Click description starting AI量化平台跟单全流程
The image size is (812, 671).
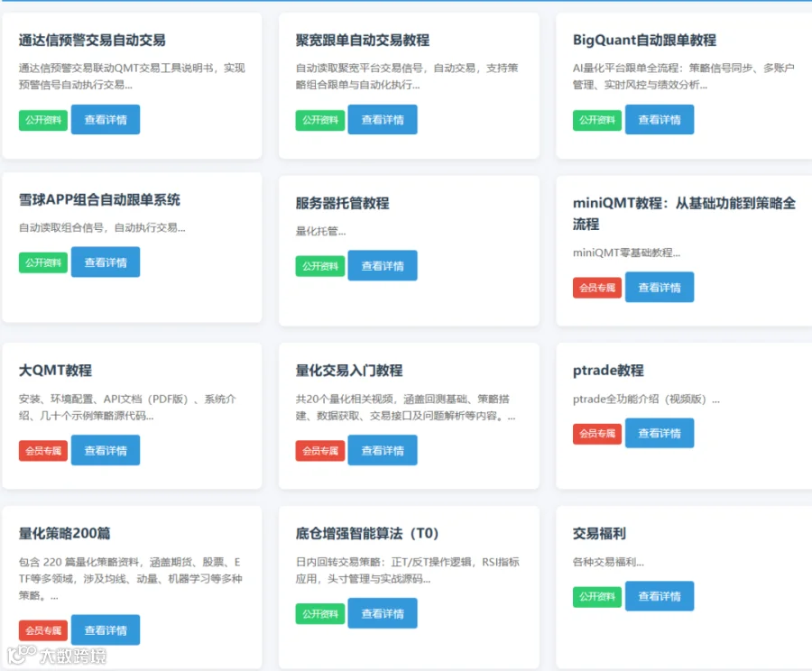coord(684,77)
